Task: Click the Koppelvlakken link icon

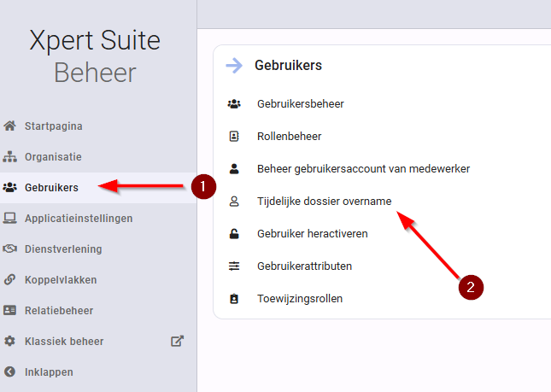Action: 10,279
